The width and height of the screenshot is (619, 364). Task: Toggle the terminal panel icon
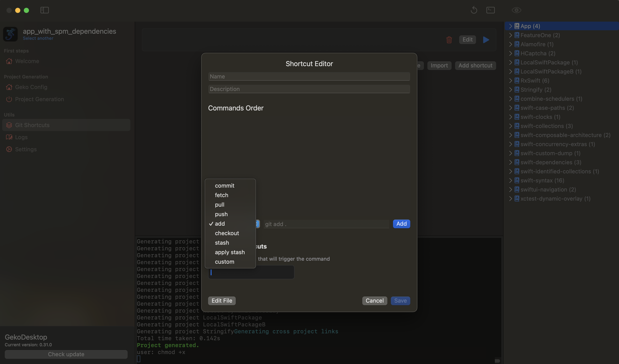pyautogui.click(x=490, y=10)
